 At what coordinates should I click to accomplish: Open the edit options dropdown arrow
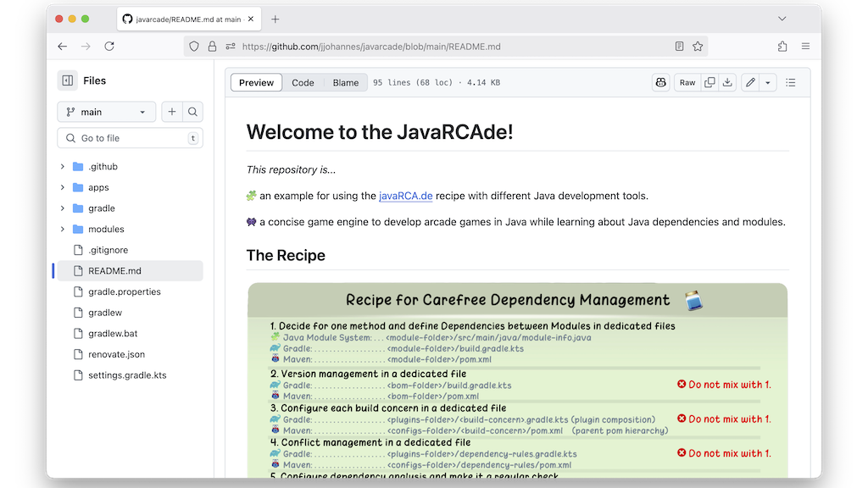(x=768, y=82)
